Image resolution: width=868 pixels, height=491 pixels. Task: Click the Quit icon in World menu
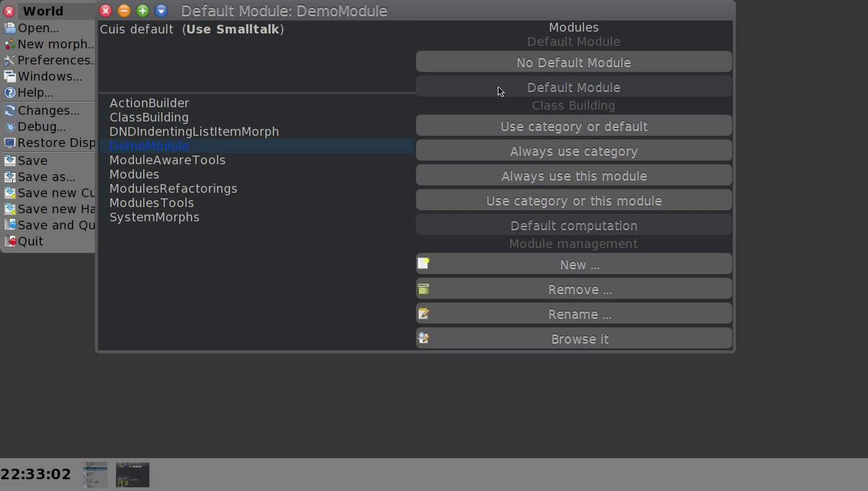tap(9, 241)
